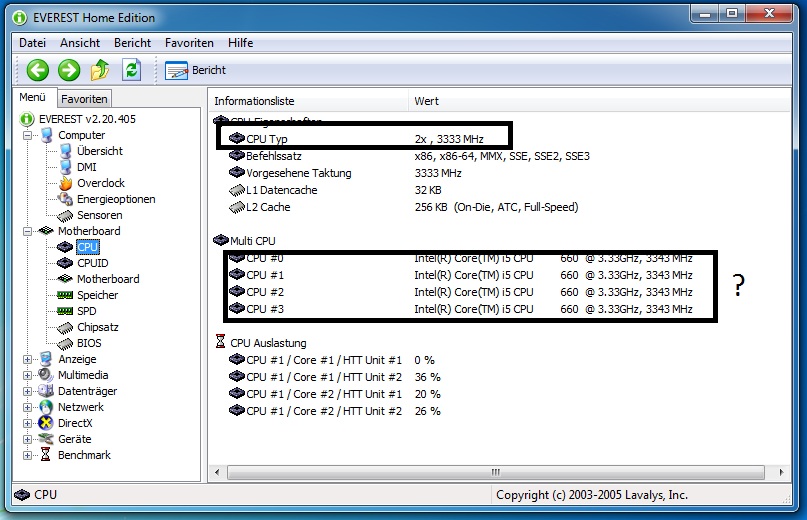Click the scrollbar left arrow
The width and height of the screenshot is (807, 520).
tap(217, 472)
